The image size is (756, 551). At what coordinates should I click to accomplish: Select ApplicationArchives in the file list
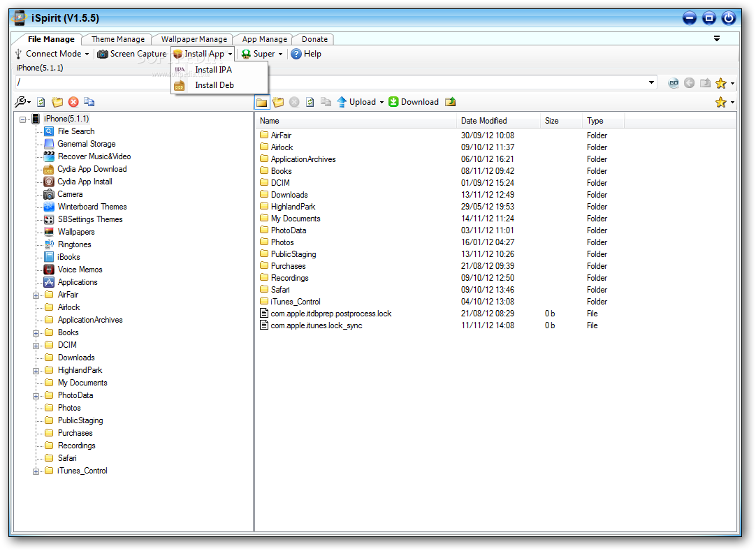coord(303,159)
